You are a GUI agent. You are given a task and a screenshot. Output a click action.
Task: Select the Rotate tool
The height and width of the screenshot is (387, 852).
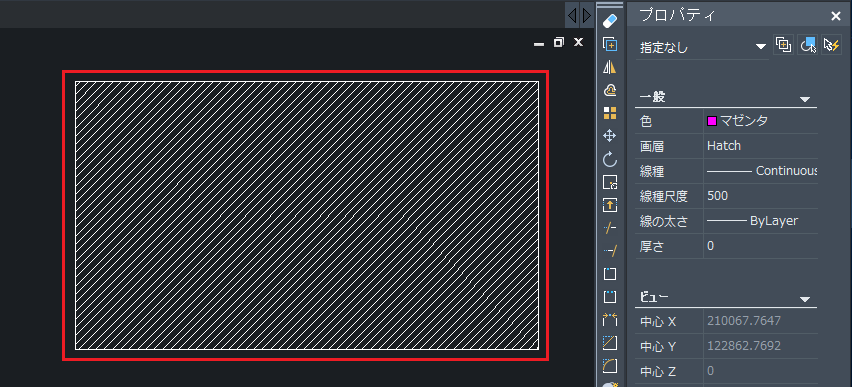pyautogui.click(x=610, y=159)
